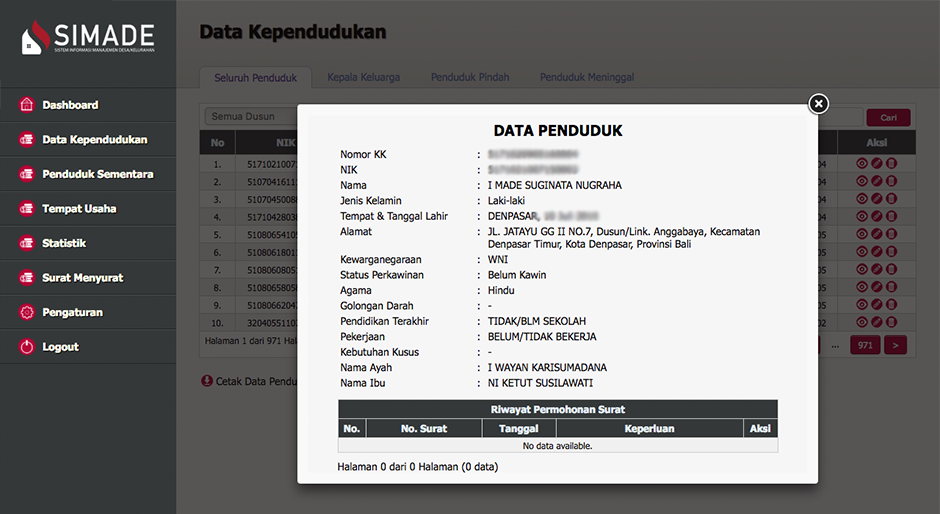The image size is (940, 514).
Task: Delete trash icon for row 10
Action: click(891, 322)
